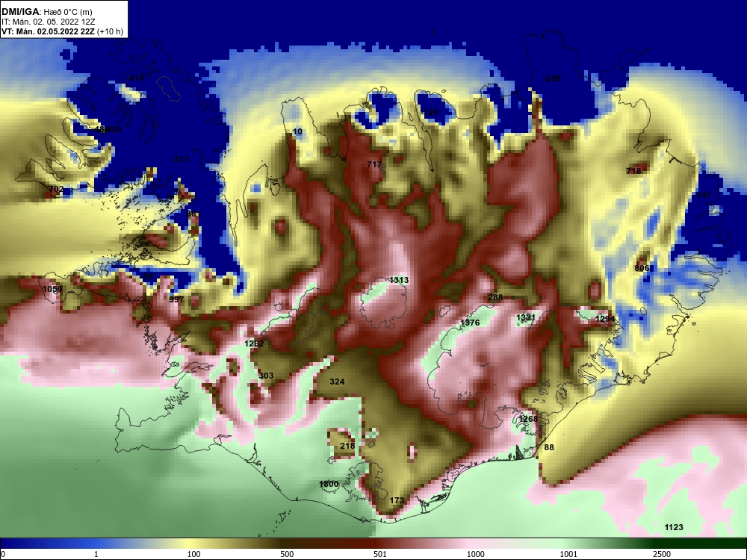Click the legend label 0
Viewport: 747px width, 560px height.
pyautogui.click(x=2, y=554)
